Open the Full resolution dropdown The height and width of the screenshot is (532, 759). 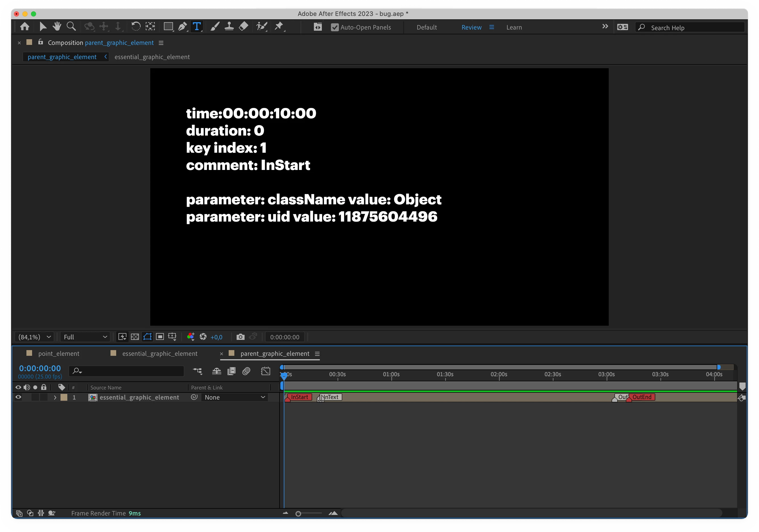[85, 337]
